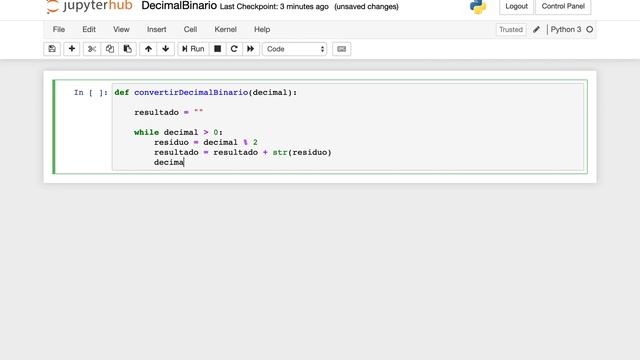640x360 pixels.
Task: Open the Help menu
Action: (262, 29)
